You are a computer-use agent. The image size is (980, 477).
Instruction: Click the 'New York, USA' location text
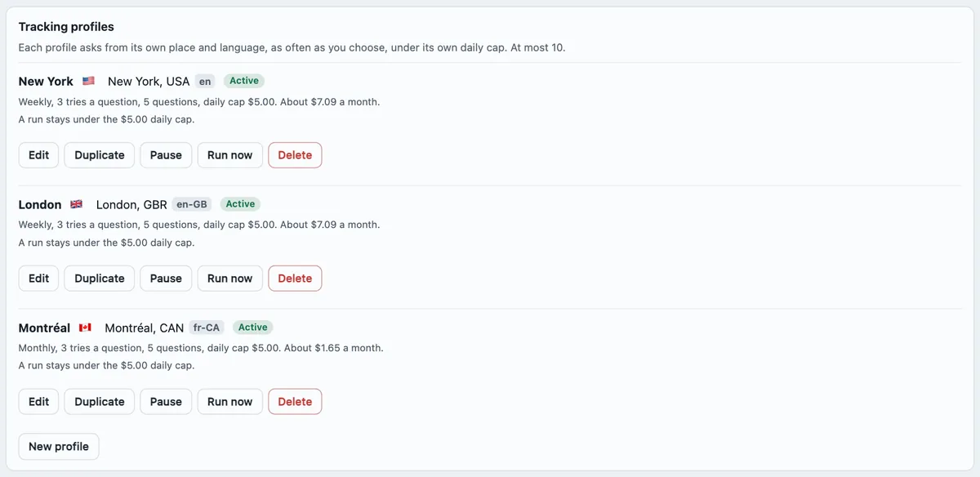coord(149,82)
